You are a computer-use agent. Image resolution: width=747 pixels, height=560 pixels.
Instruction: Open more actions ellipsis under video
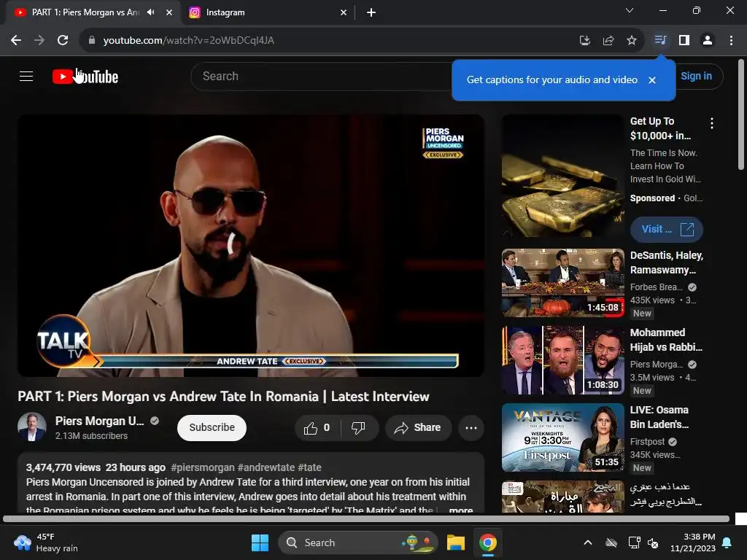point(471,427)
